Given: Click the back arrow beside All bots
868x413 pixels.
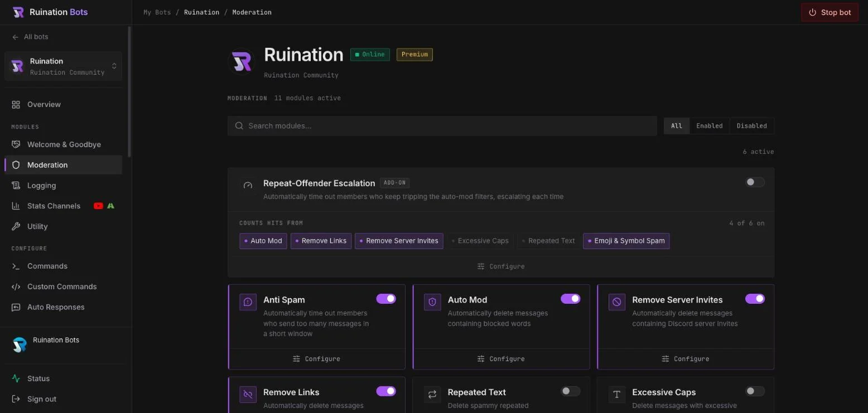Looking at the screenshot, I should [x=15, y=37].
